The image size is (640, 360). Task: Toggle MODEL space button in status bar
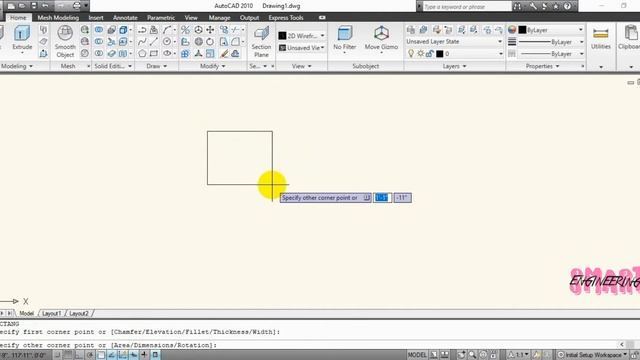[417, 355]
